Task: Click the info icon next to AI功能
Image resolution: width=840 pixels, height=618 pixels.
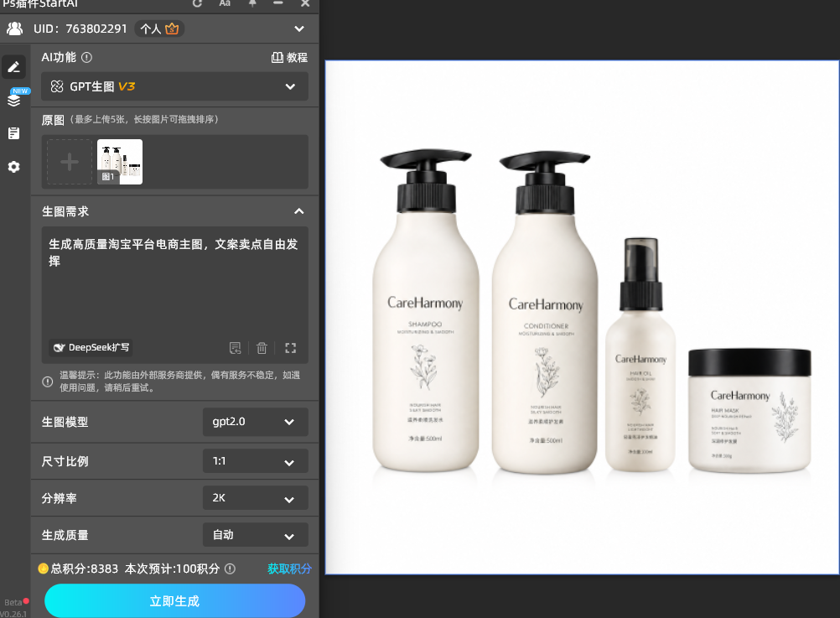Action: [x=87, y=57]
